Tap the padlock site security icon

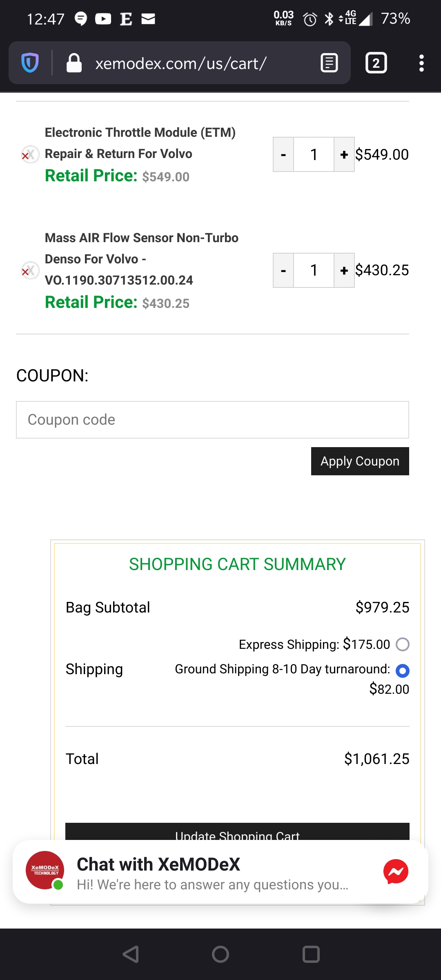74,63
